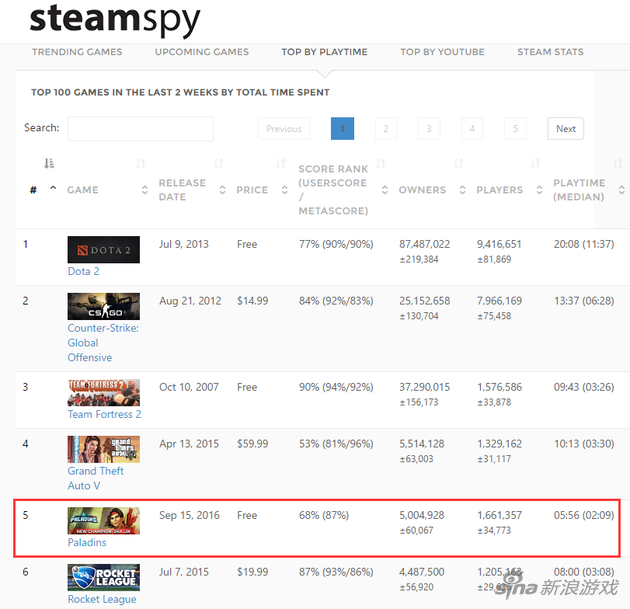Click Dota 2 playtime 20:08 (11:37)

(x=584, y=244)
